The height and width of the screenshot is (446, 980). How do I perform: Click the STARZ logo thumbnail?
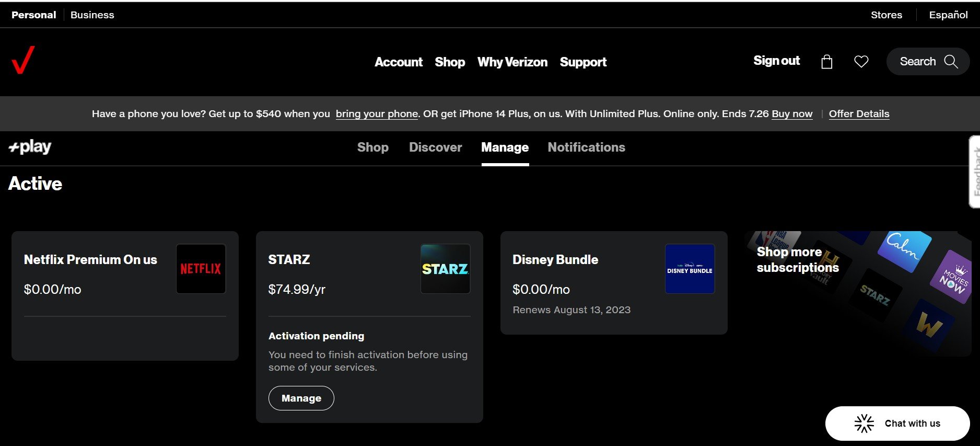(445, 269)
